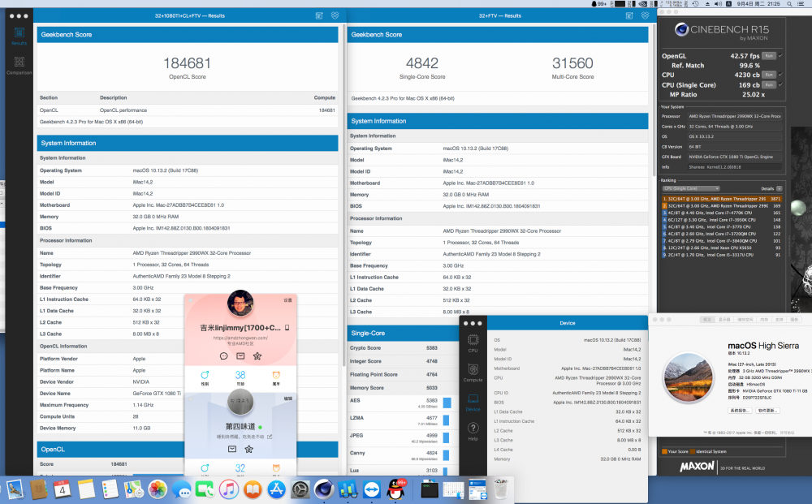Click Intel Core i7-4770K ranking row

(x=721, y=213)
